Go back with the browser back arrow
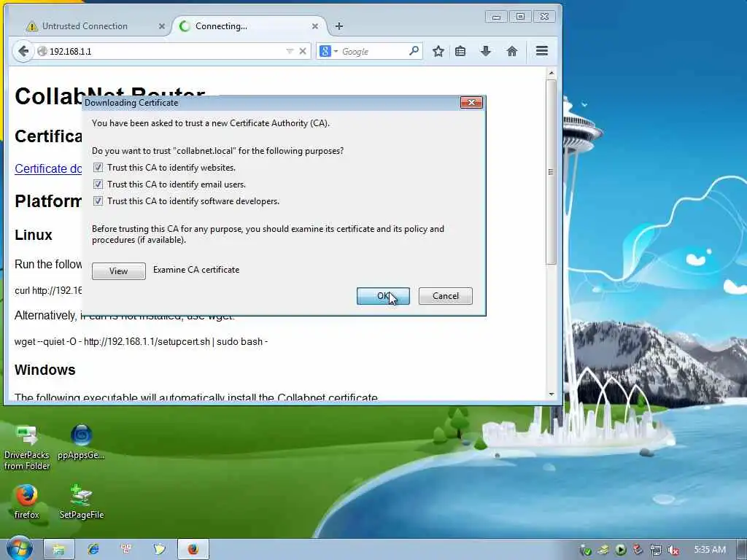This screenshot has width=747, height=560. point(23,51)
